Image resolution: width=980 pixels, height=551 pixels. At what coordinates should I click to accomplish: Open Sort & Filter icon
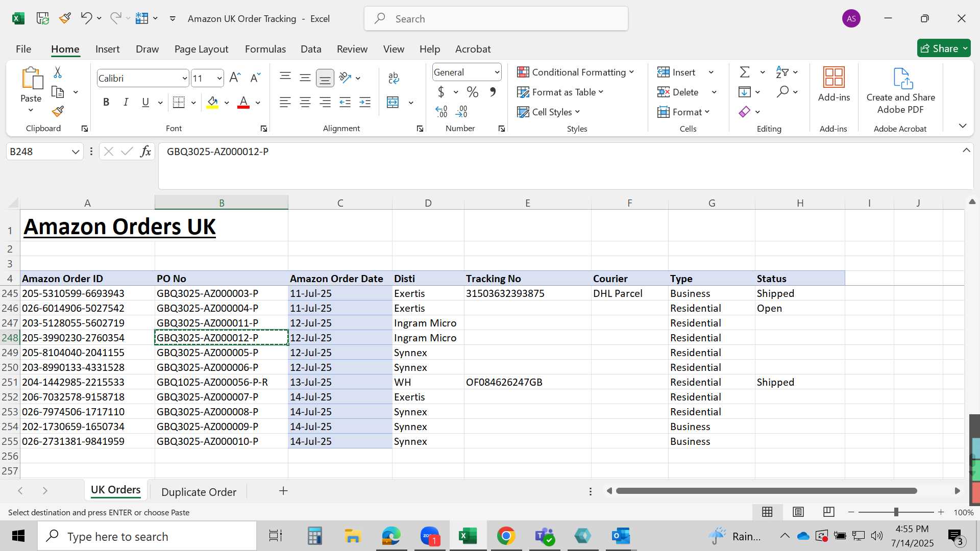tap(781, 72)
